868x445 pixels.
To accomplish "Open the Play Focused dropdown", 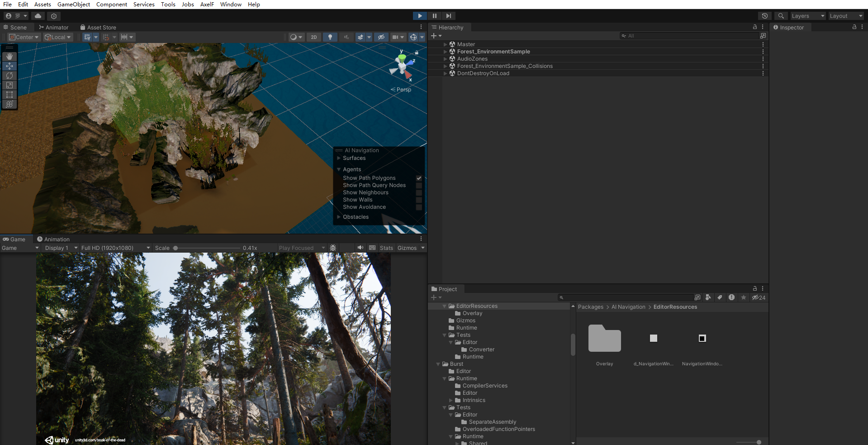I will coord(302,248).
